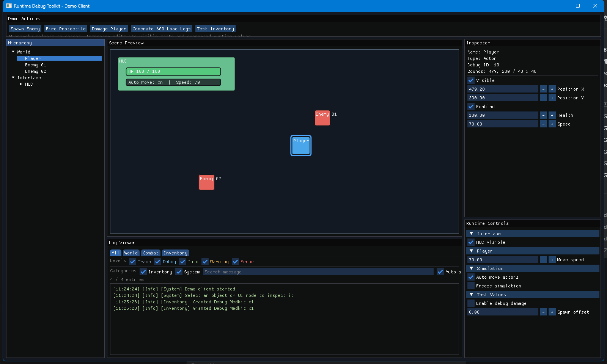Collapse the Simulation section header

pyautogui.click(x=533, y=268)
